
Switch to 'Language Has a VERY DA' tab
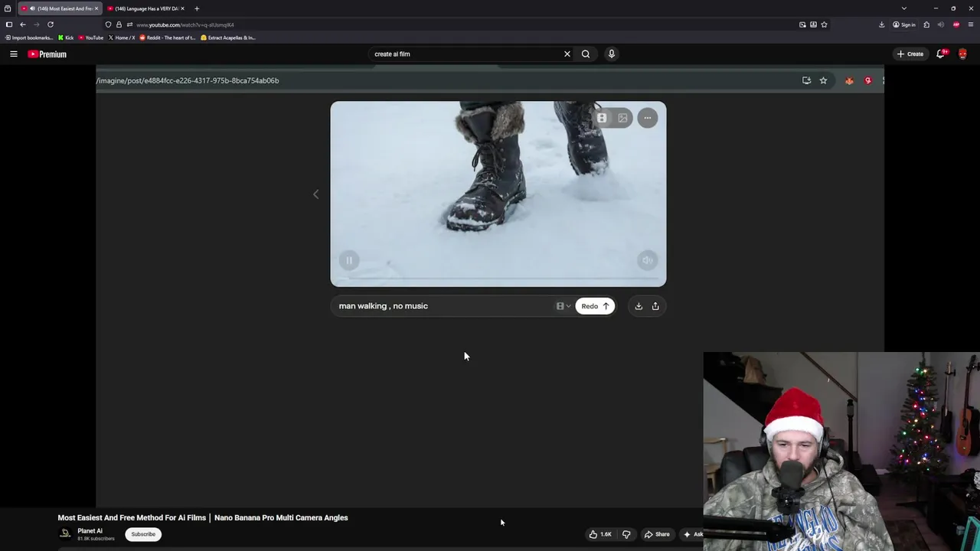pyautogui.click(x=146, y=8)
